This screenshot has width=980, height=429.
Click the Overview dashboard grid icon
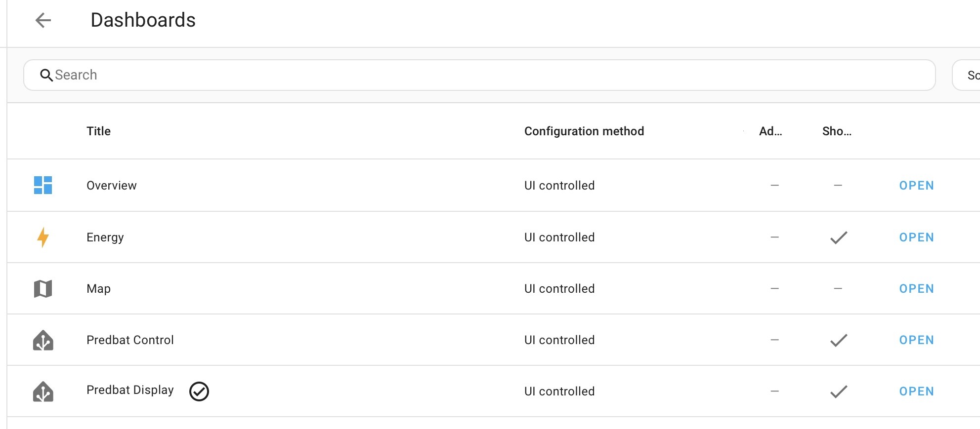pos(43,185)
